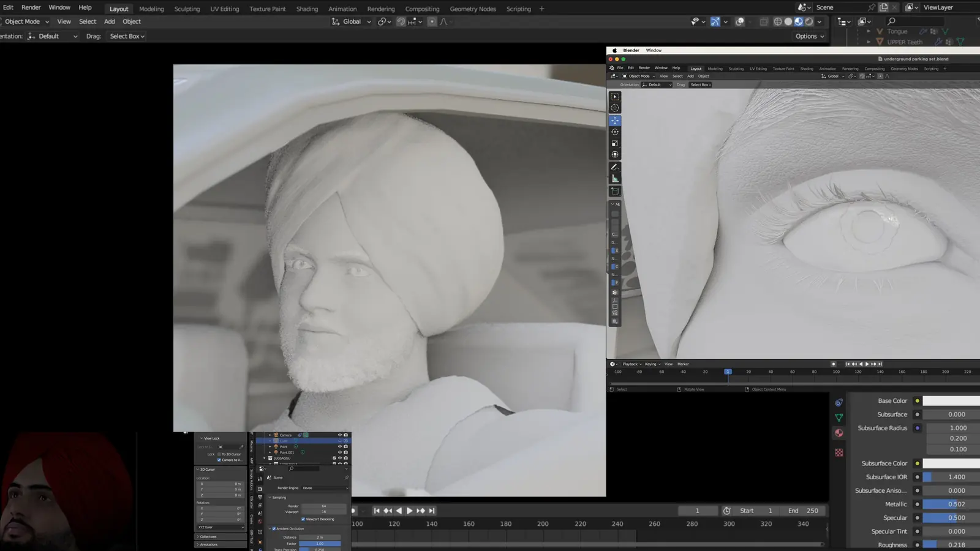Expand the Collections panel in the sidebar

(x=220, y=537)
